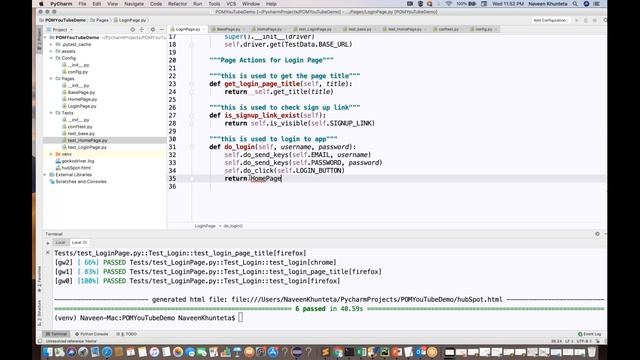The image size is (640, 360).
Task: Switch to the HomePage.py editor tab
Action: click(269, 29)
